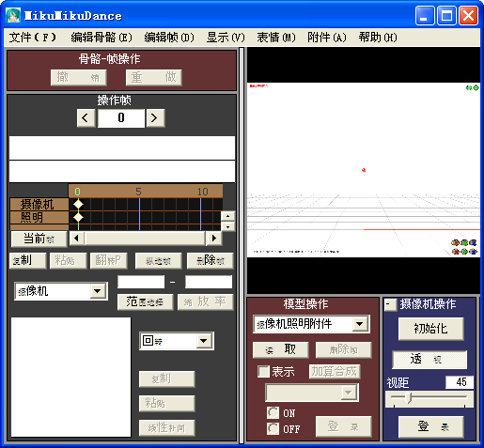Open the 编辑骨骼(E) menu
The image size is (484, 448).
click(101, 38)
